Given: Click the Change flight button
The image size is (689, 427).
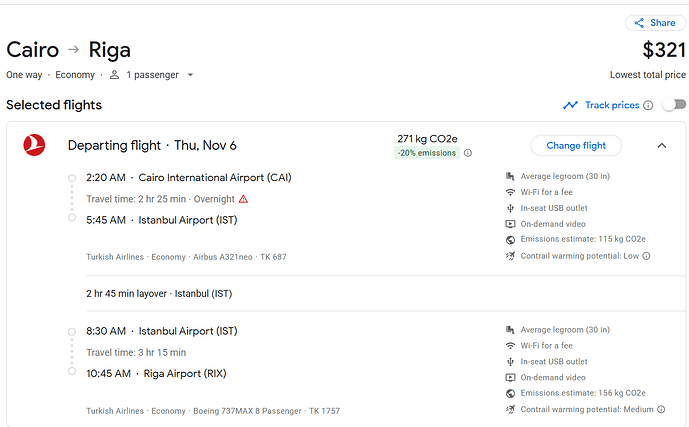Looking at the screenshot, I should [x=576, y=145].
